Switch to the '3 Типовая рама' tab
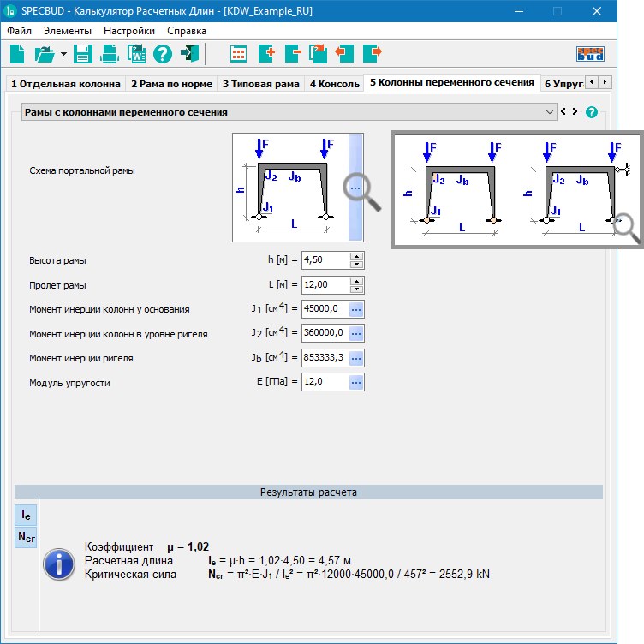Viewport: 644px width, 644px height. [261, 83]
